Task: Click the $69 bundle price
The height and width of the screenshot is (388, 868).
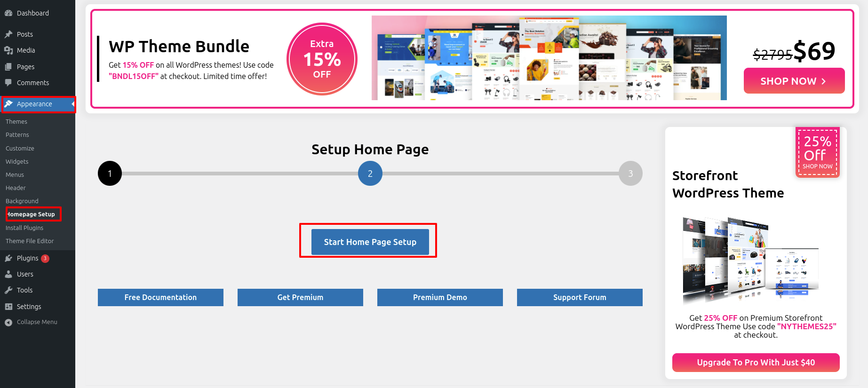Action: coord(814,51)
